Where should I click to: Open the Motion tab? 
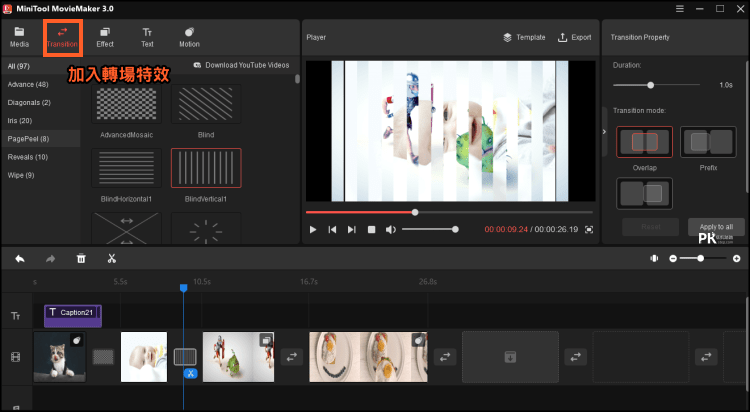[x=189, y=37]
